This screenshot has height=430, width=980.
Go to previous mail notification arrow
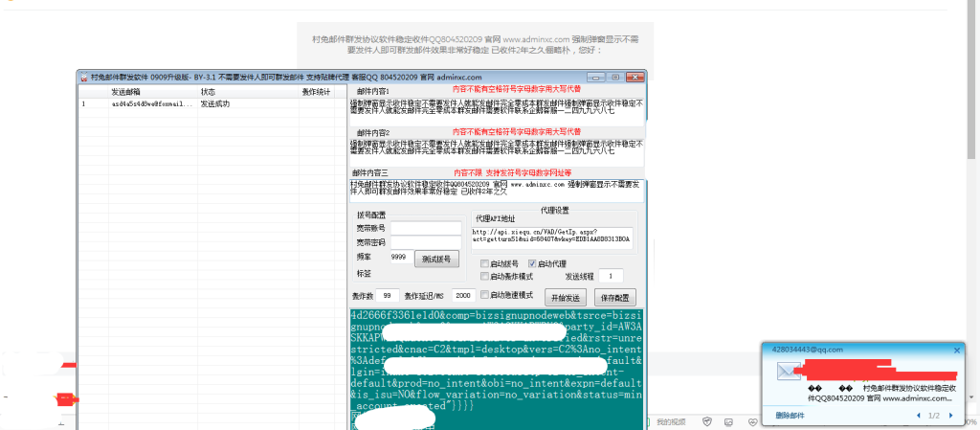(x=920, y=415)
